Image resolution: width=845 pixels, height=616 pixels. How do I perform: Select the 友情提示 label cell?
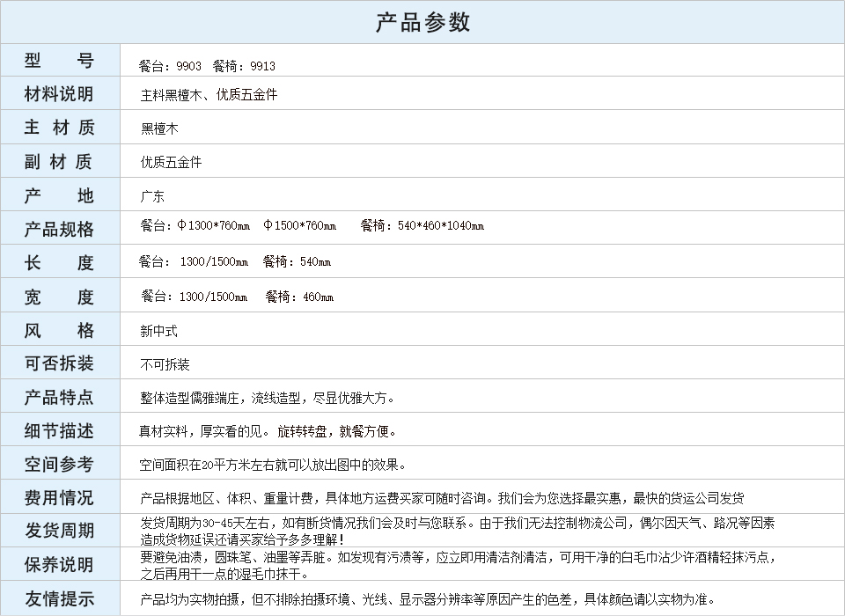point(60,598)
